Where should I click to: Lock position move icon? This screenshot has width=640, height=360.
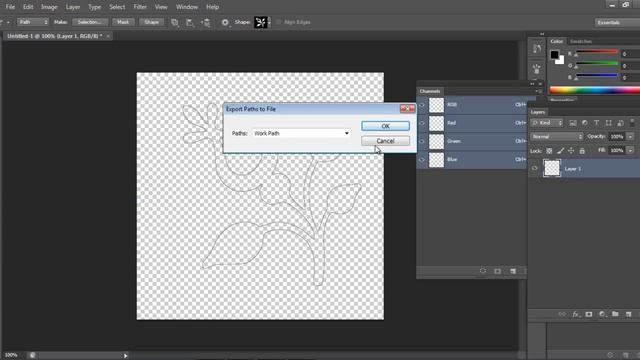[571, 151]
